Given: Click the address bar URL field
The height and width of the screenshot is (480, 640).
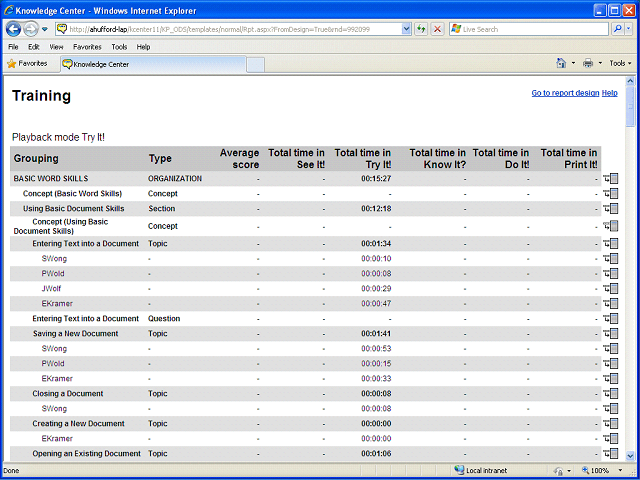Looking at the screenshot, I should (229, 29).
